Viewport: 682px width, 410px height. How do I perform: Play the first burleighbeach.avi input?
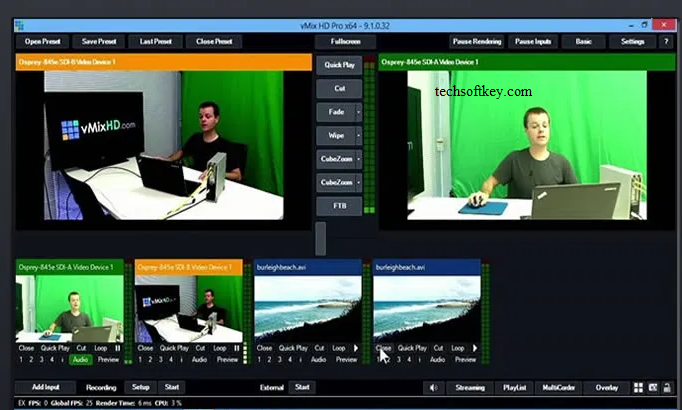[x=356, y=348]
